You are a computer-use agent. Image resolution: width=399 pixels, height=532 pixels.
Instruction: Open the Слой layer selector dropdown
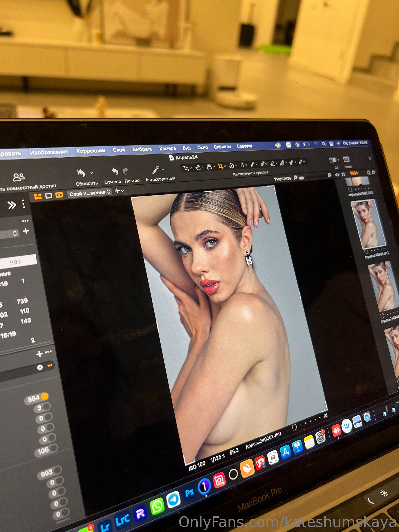[x=90, y=193]
